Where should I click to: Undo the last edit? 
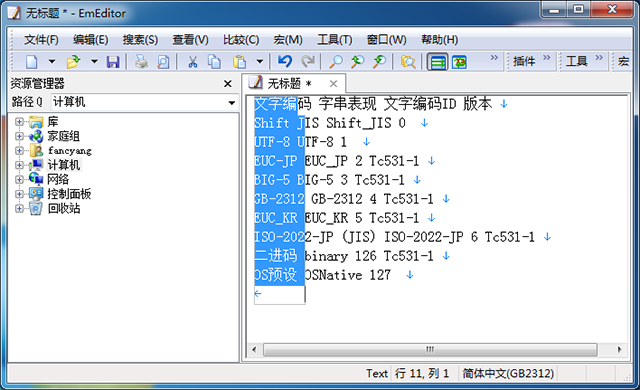pos(285,62)
